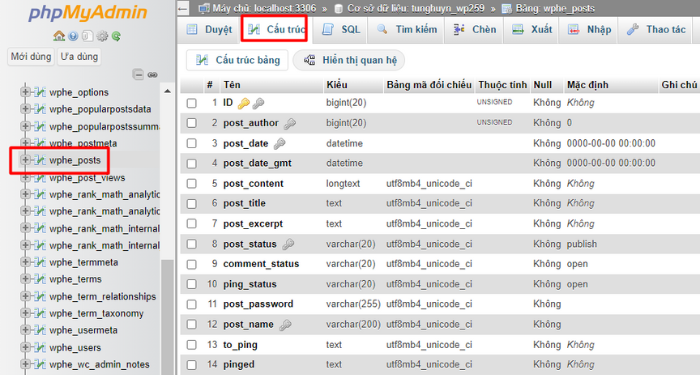Click table icon next to wphe_users
Screen dimensions: 700x375
point(40,347)
